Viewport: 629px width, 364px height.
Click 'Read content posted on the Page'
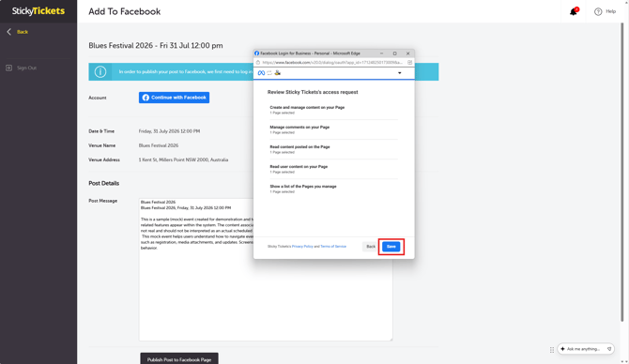pyautogui.click(x=299, y=147)
